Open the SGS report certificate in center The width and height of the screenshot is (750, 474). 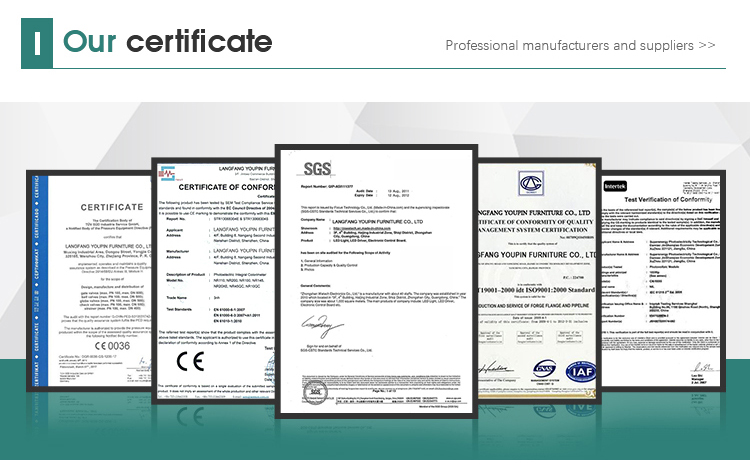click(376, 281)
